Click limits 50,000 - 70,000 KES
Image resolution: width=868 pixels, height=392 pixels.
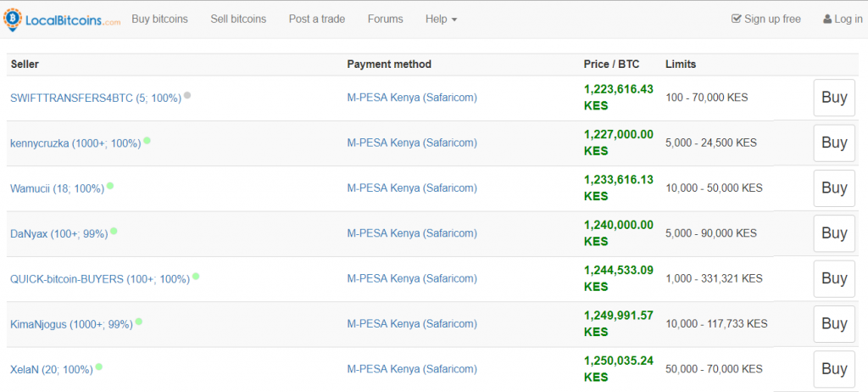pos(714,369)
